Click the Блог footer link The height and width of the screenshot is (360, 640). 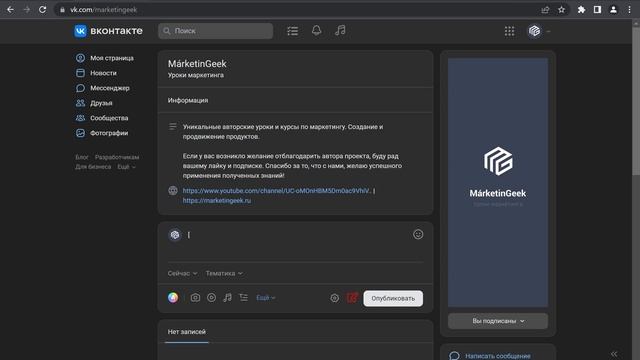point(82,157)
